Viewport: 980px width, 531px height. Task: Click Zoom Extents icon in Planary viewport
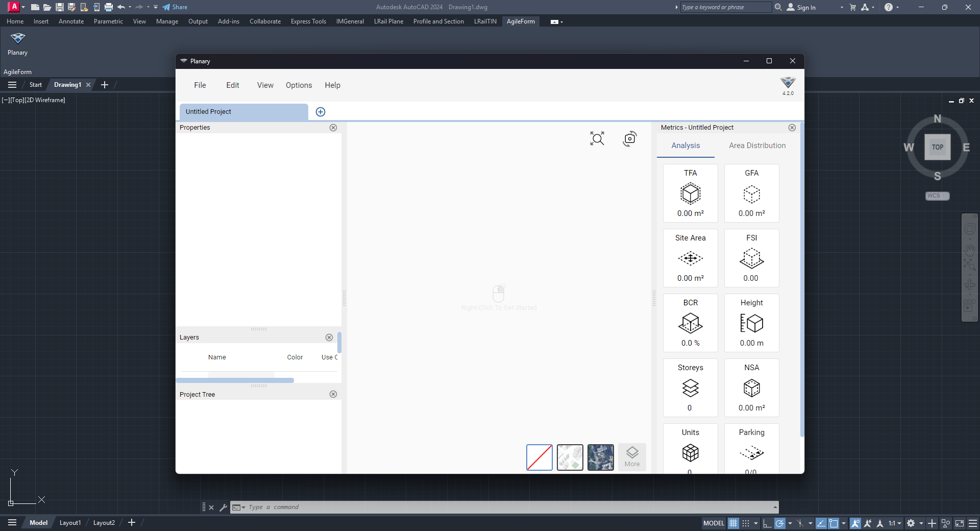[x=597, y=138]
